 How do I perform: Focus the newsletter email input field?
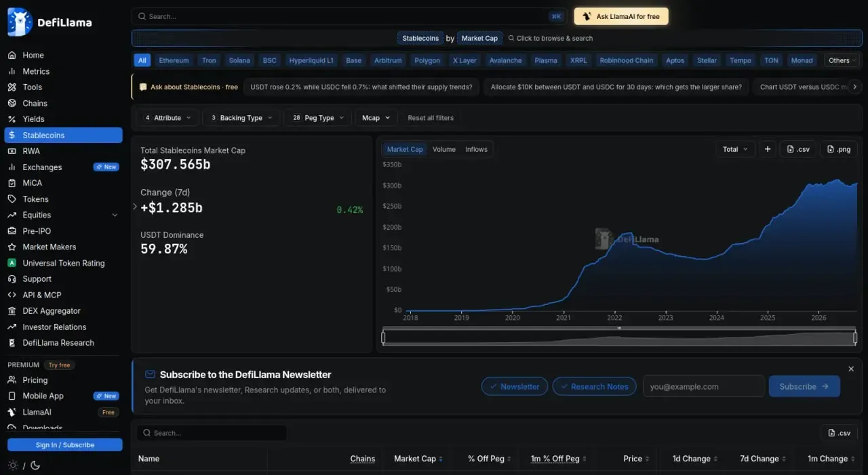coord(703,386)
